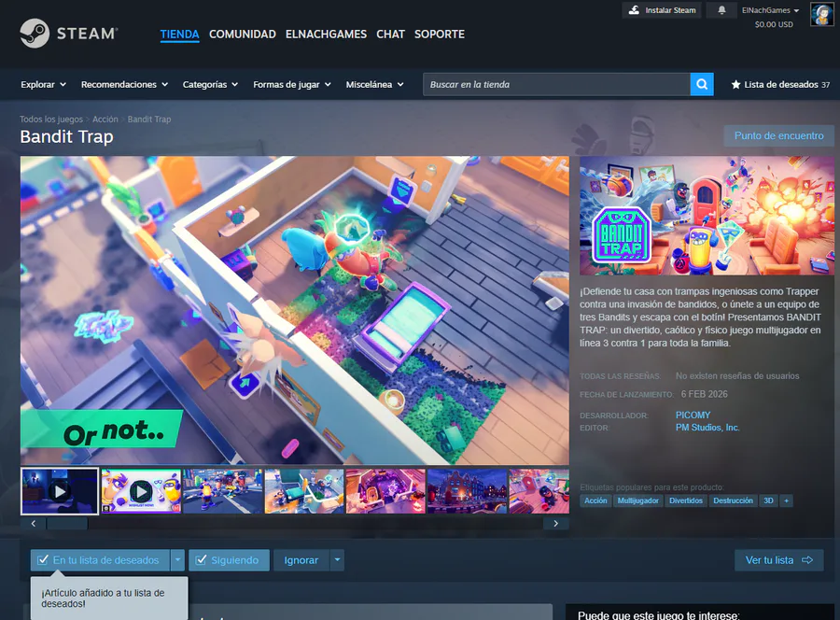Click the 3D tag
Viewport: 840px width, 620px height.
(x=768, y=500)
